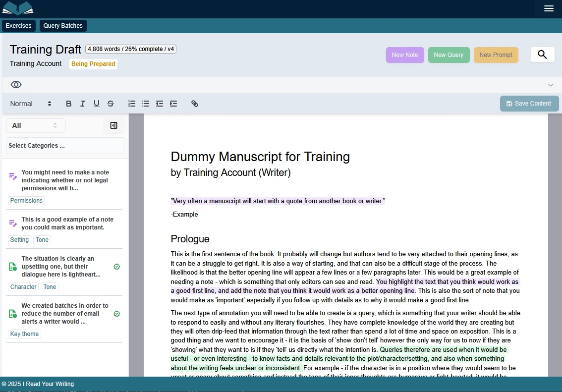Open search with the magnifier icon
The image size is (562, 392).
(542, 55)
